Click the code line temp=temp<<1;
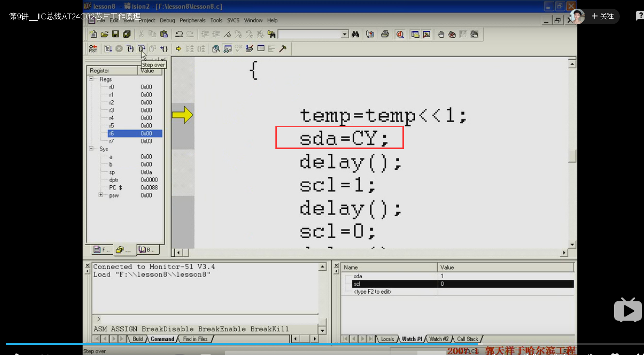This screenshot has height=355, width=644. coord(384,116)
